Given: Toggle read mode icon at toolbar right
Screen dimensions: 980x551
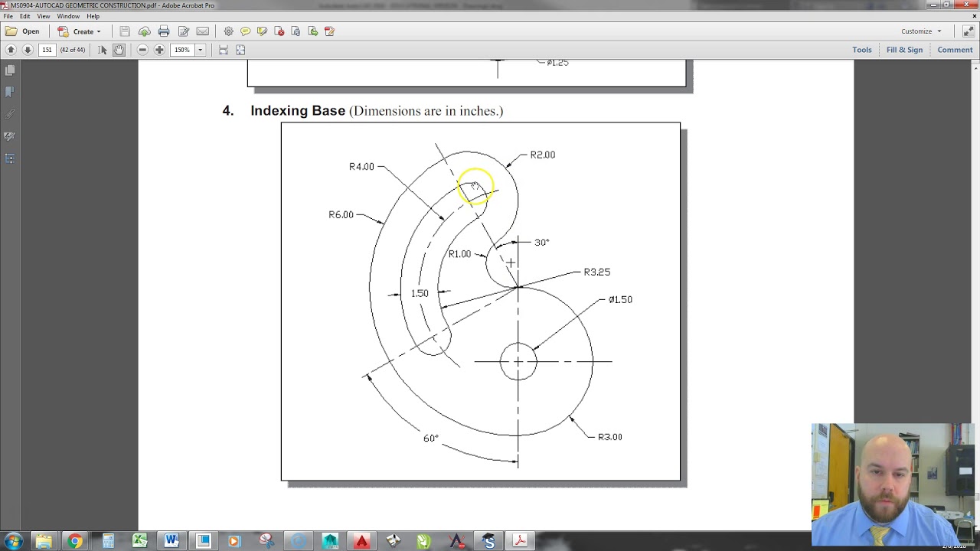Looking at the screenshot, I should [x=969, y=31].
